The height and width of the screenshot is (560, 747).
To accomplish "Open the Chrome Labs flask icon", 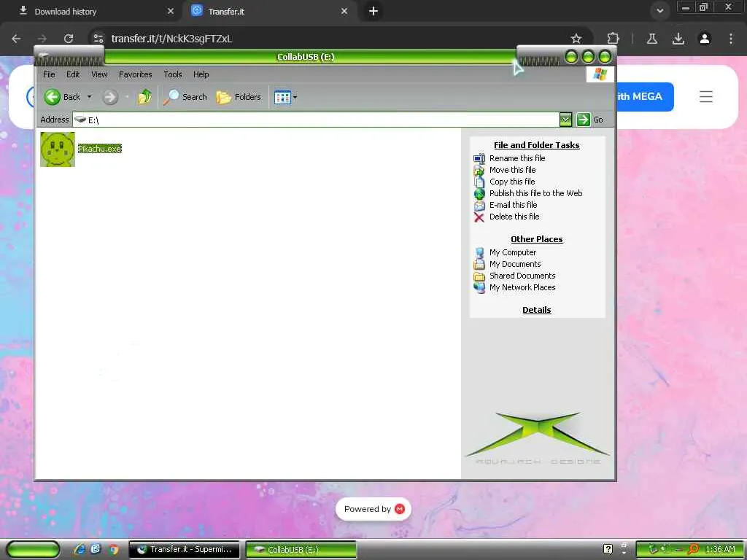I will point(652,39).
